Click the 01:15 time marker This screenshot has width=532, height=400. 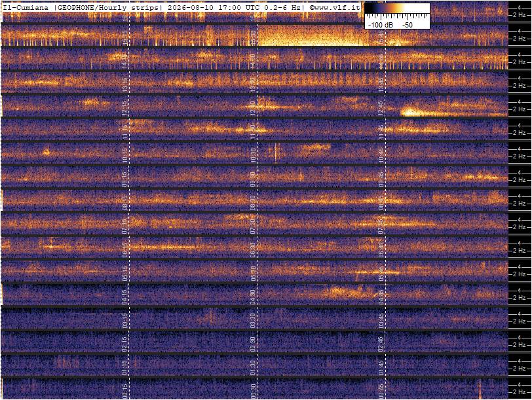125,368
